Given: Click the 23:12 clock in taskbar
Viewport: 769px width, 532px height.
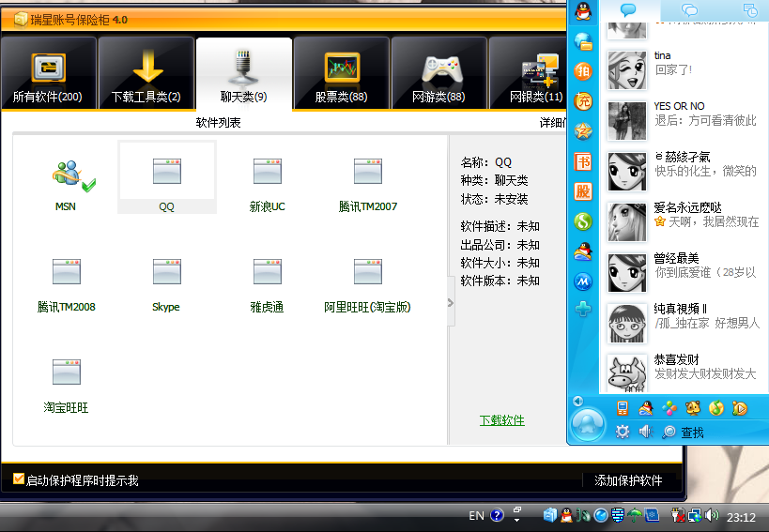Looking at the screenshot, I should pos(741,517).
